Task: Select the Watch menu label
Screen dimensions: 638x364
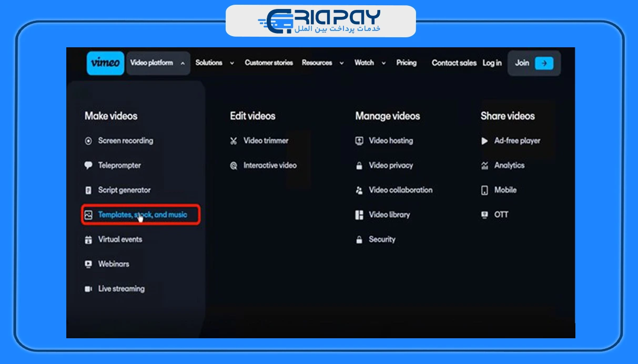Action: [x=364, y=63]
